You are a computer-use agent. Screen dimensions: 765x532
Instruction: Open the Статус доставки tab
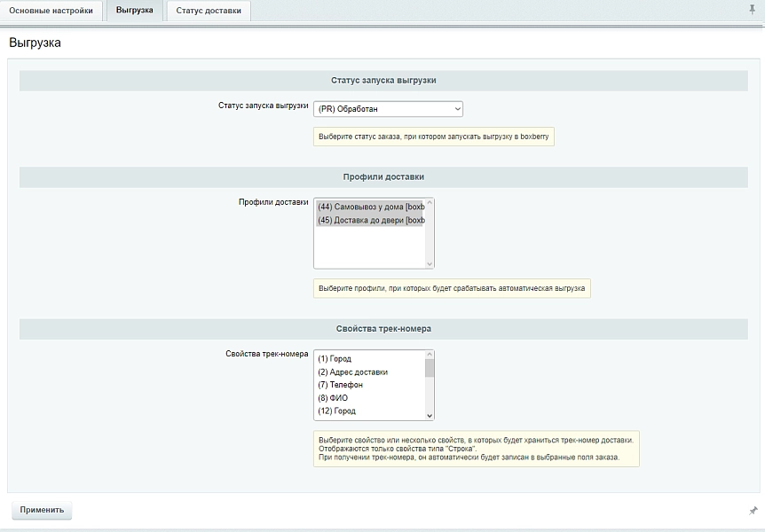tap(209, 11)
